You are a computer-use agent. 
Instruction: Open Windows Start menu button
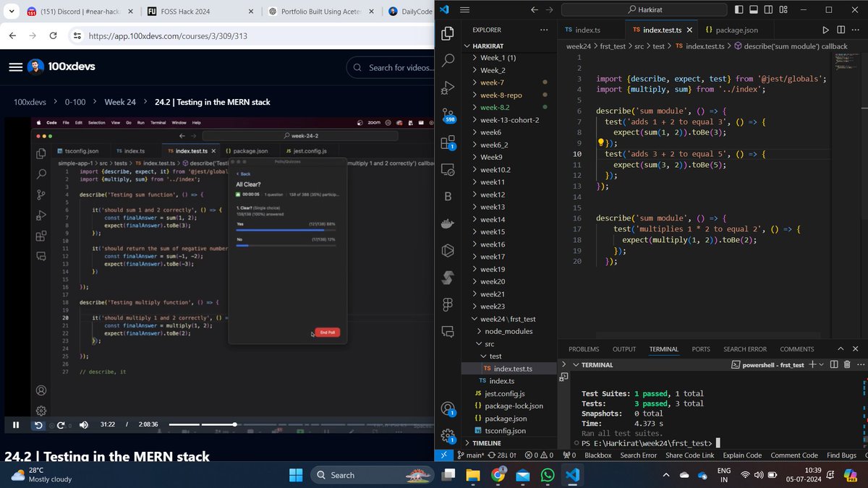pyautogui.click(x=296, y=475)
